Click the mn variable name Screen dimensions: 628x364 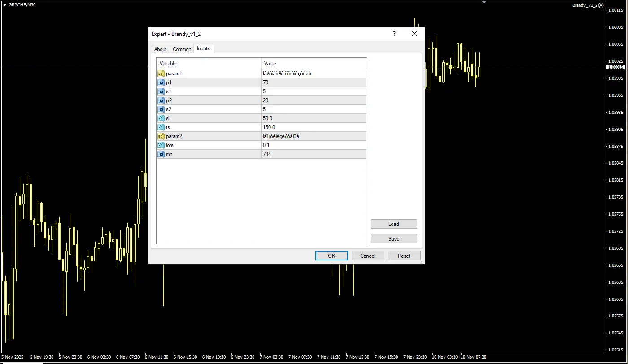pos(169,154)
